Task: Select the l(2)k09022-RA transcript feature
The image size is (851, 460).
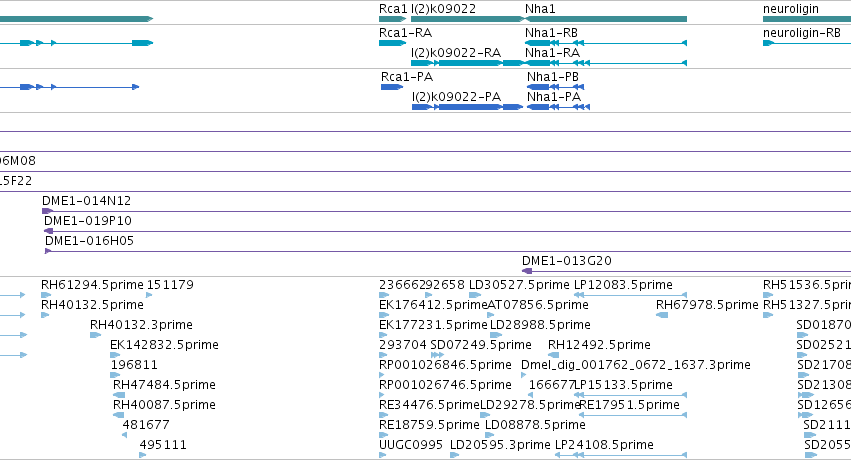Action: [x=467, y=63]
